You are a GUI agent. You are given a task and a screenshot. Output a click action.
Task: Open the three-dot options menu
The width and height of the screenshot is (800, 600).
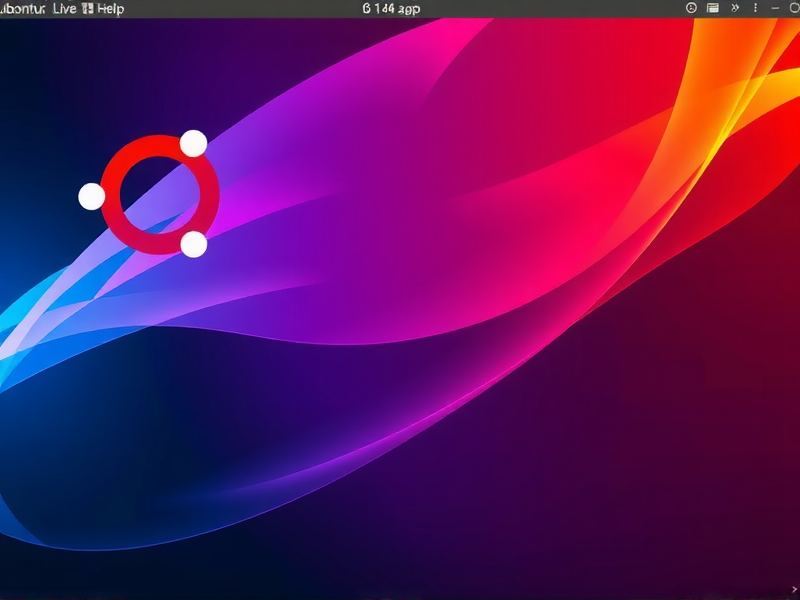755,8
